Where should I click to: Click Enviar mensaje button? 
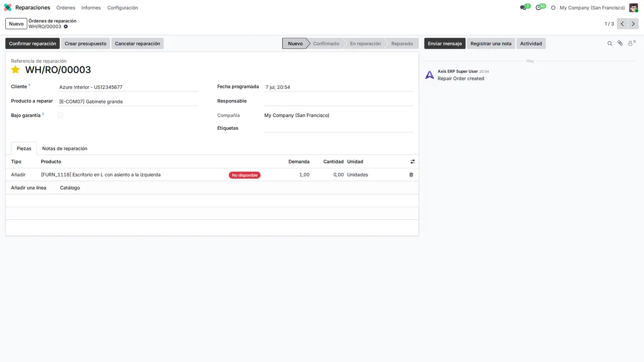point(445,43)
